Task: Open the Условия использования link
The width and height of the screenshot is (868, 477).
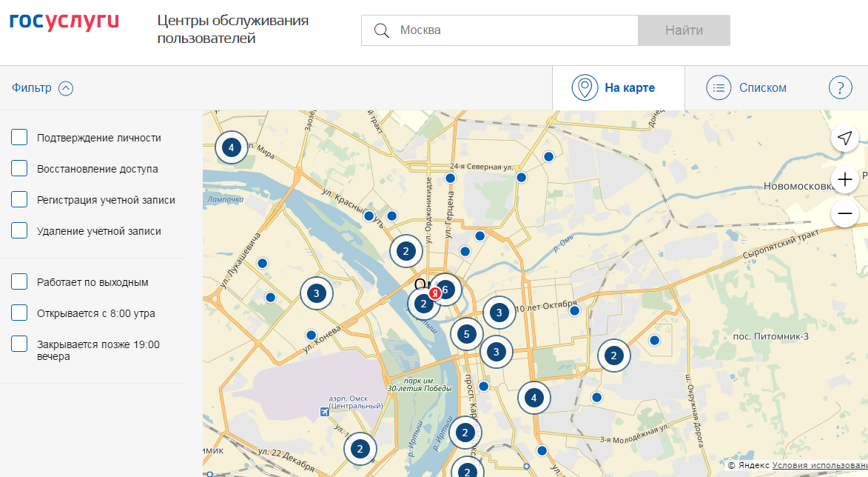Action: coord(820,466)
